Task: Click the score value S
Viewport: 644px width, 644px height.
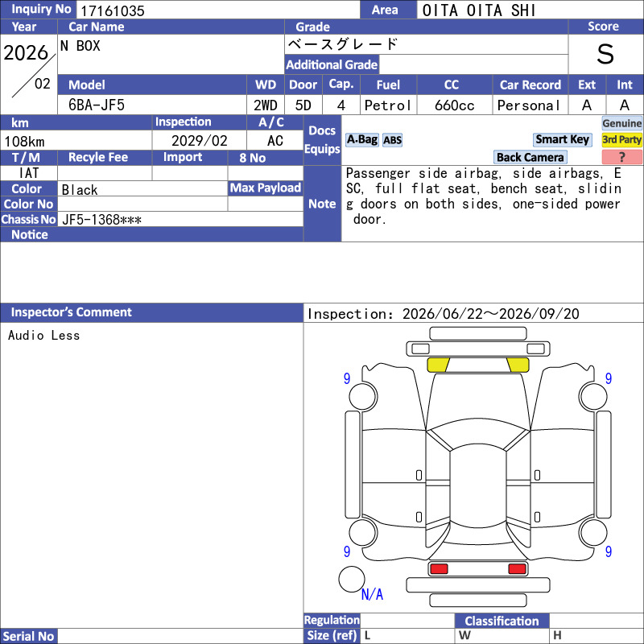Action: (x=605, y=54)
